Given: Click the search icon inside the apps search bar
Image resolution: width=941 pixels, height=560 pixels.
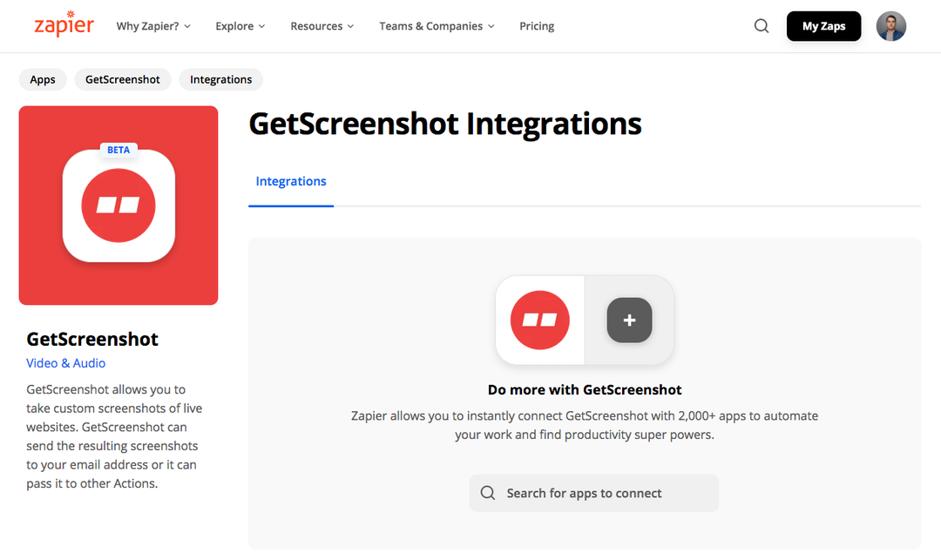Looking at the screenshot, I should [488, 493].
